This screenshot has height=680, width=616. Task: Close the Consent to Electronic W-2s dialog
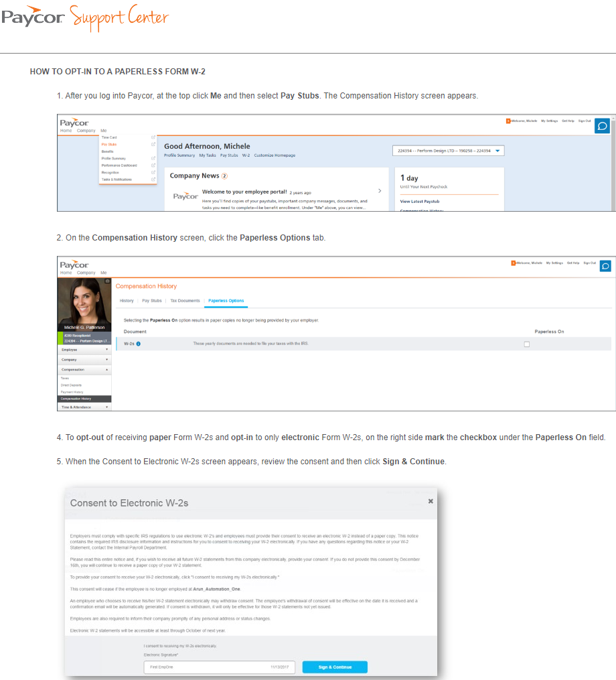[x=431, y=500]
